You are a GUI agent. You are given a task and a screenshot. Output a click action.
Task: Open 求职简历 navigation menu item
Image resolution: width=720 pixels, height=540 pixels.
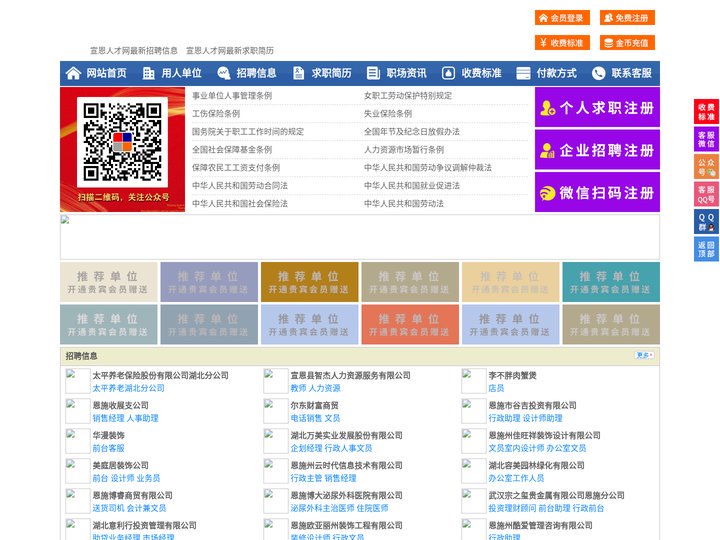[332, 73]
